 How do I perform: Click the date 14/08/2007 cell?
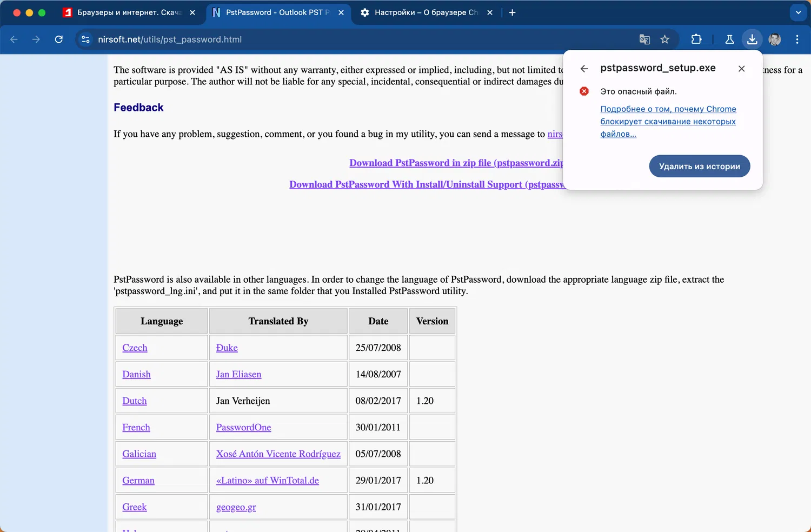click(378, 374)
